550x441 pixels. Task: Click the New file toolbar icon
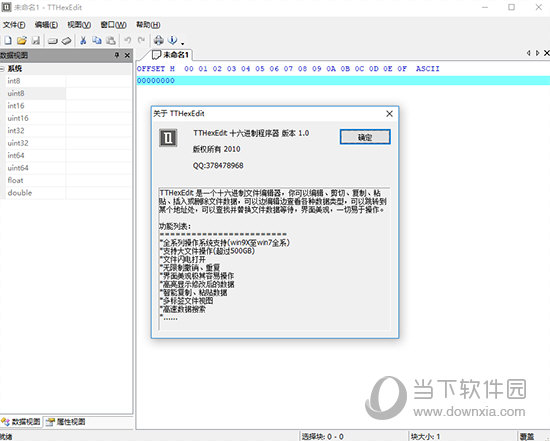tap(8, 41)
